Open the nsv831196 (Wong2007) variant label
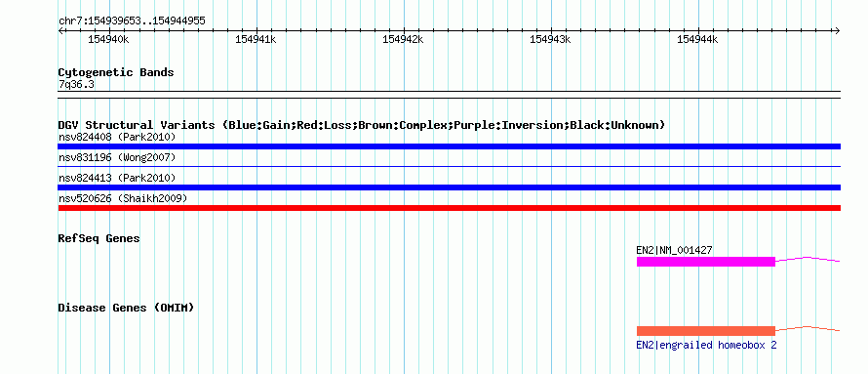Viewport: 868px width, 374px height. (x=117, y=157)
